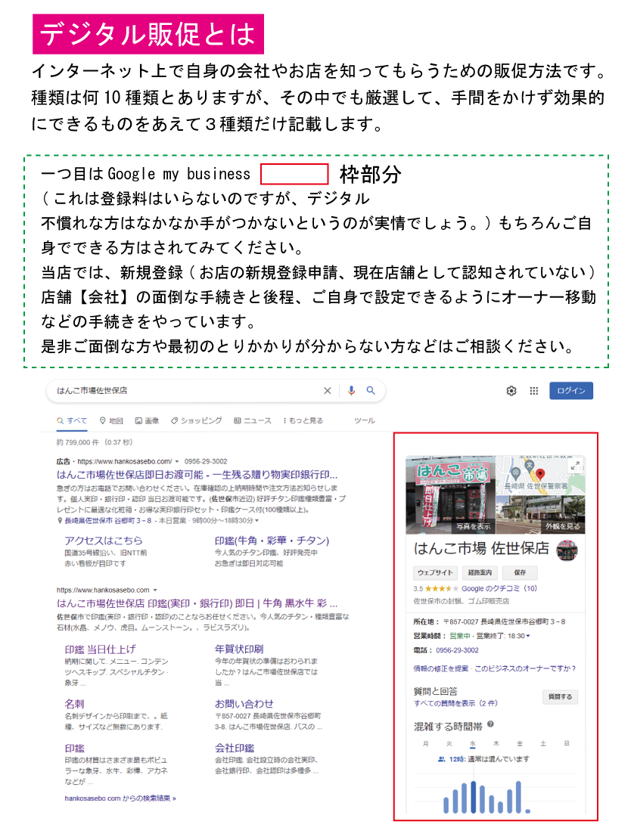634x840 pixels.
Task: Click the map thumbnail showing 佐世保警察署
Action: click(541, 475)
